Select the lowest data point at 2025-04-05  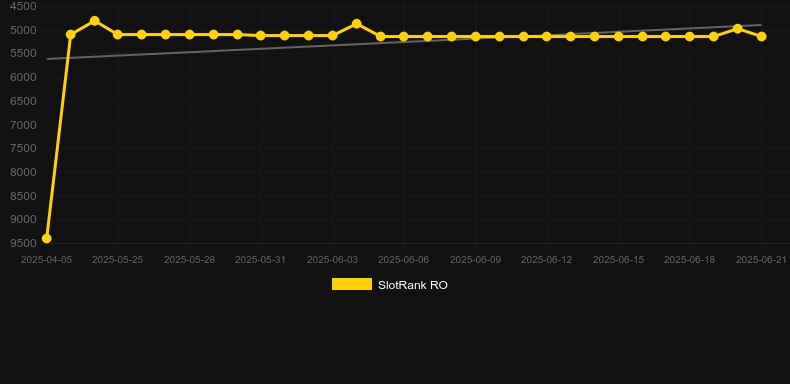click(x=46, y=238)
